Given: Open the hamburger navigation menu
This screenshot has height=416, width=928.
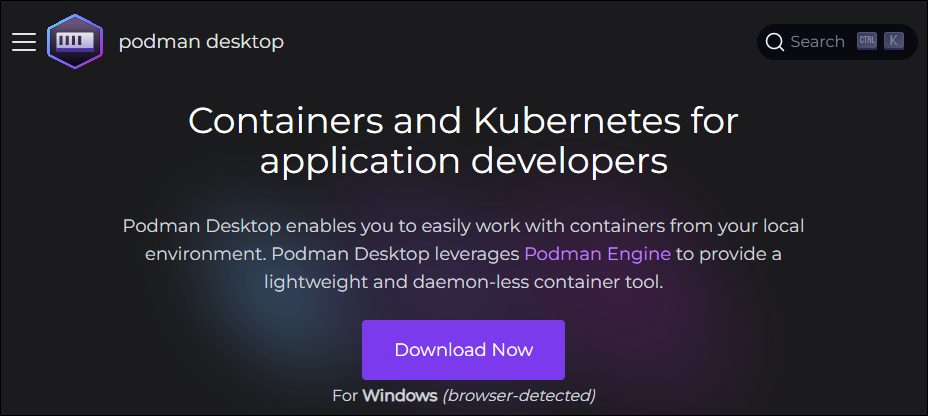Looking at the screenshot, I should coord(24,42).
